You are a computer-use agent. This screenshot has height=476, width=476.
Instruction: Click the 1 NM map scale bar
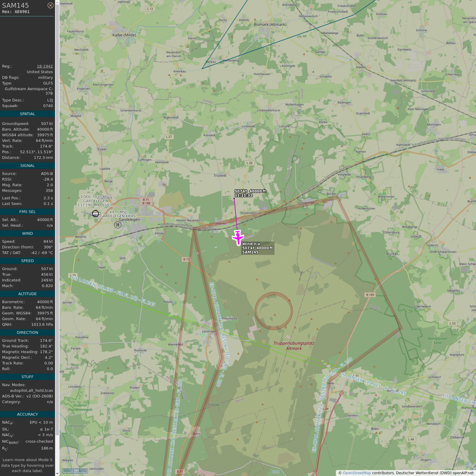pos(75,470)
